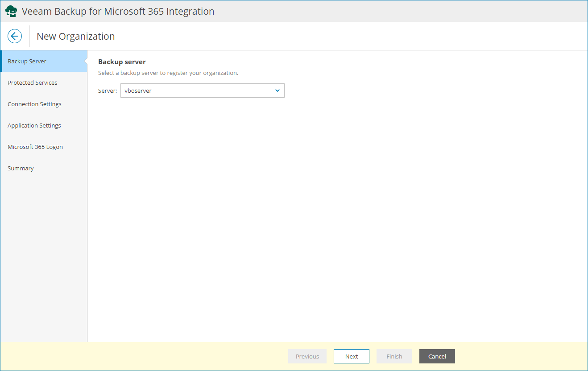Select the Connection Settings step
Screen dimensions: 588x371
[x=44, y=104]
